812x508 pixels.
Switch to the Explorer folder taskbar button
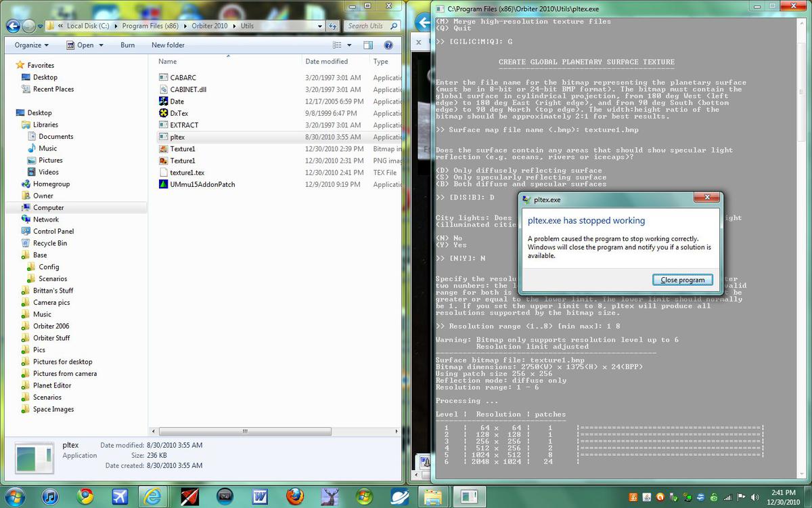(x=433, y=496)
